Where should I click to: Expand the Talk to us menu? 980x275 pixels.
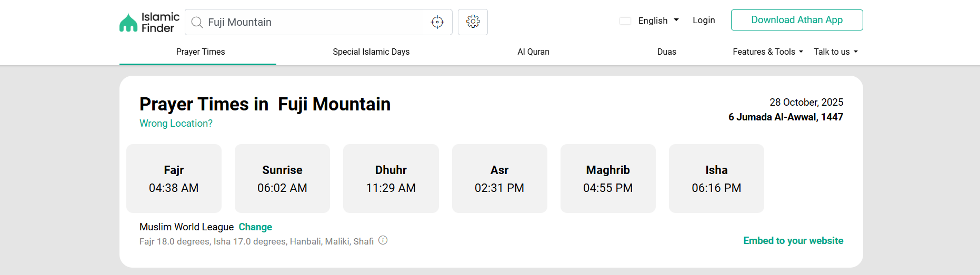click(835, 52)
